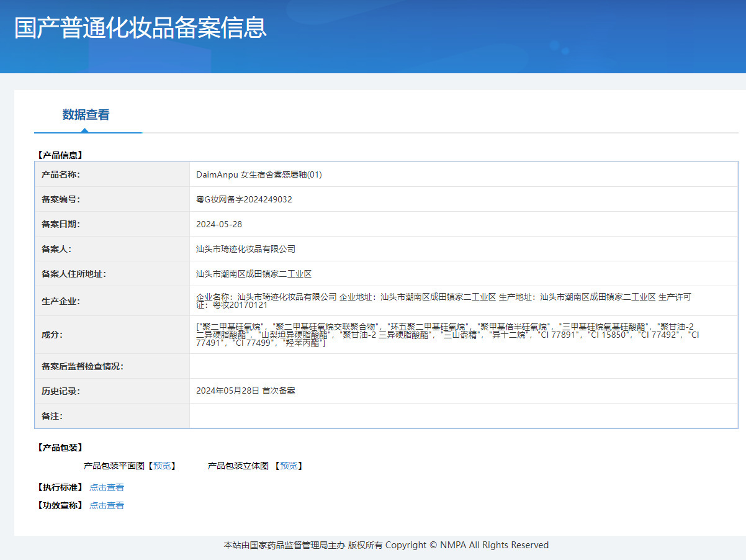Click the 生产企业 details text
Screen dimensions: 746x560
click(x=443, y=301)
